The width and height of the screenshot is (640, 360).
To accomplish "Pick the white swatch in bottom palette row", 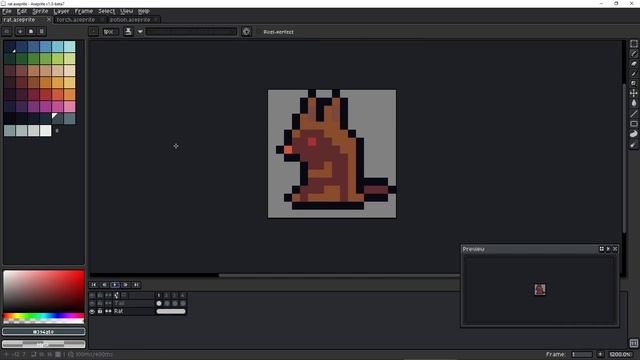I will coord(45,131).
